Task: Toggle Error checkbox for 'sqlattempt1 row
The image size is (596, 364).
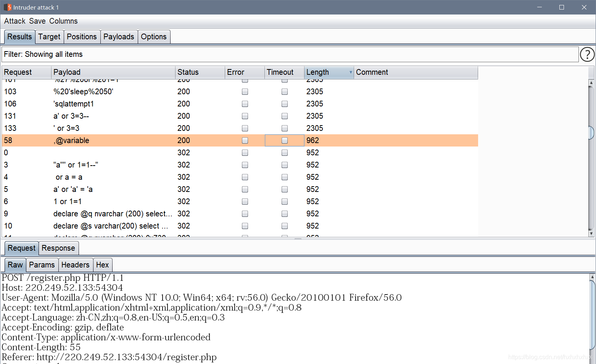Action: click(245, 104)
